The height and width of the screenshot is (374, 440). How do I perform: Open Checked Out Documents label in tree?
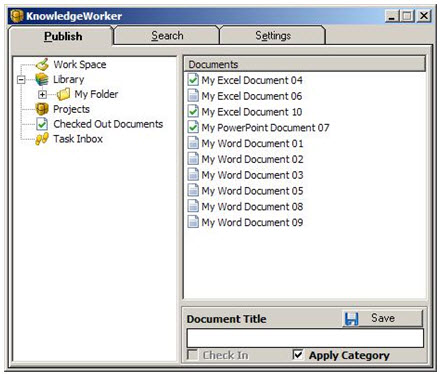(x=108, y=124)
